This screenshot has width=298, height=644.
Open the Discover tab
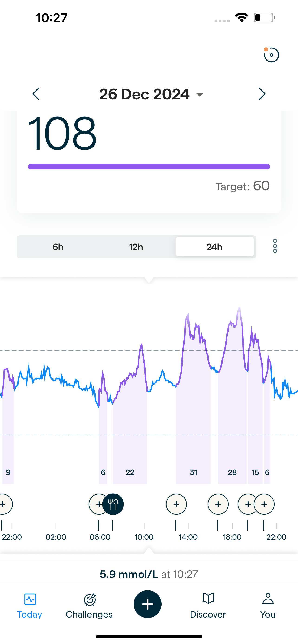tap(208, 606)
